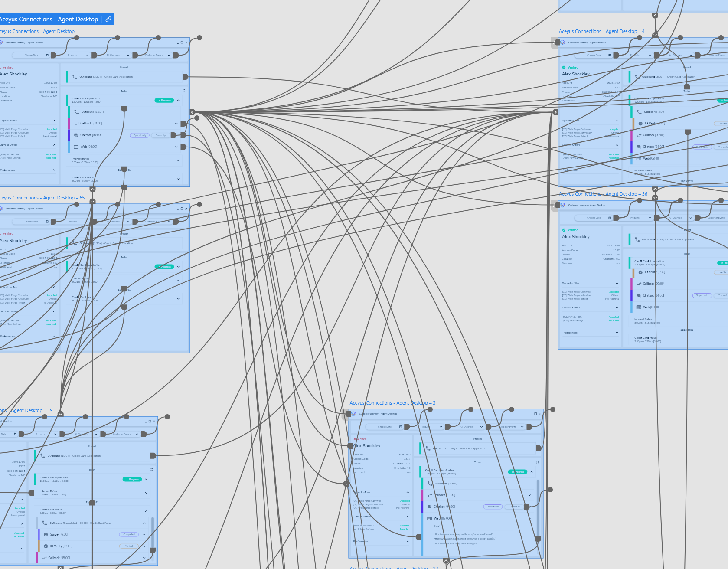This screenshot has width=728, height=569.
Task: Click the right-arrow prototype handle beside Agent Desktop – 4
Action: click(555, 112)
